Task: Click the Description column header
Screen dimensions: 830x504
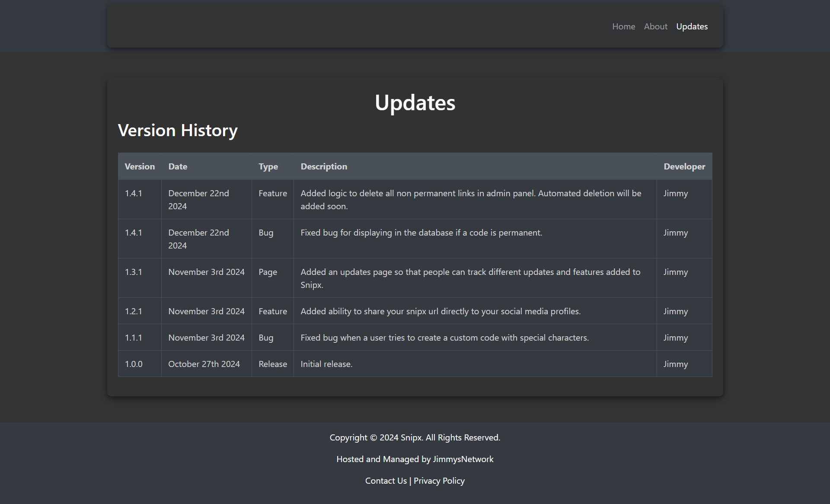Action: (323, 166)
